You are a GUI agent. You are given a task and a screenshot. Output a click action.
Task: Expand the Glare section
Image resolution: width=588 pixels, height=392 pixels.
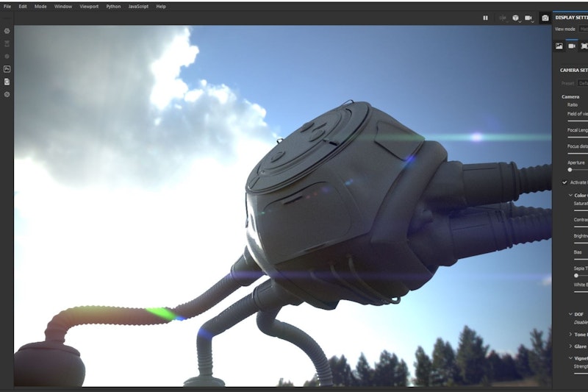pos(570,346)
